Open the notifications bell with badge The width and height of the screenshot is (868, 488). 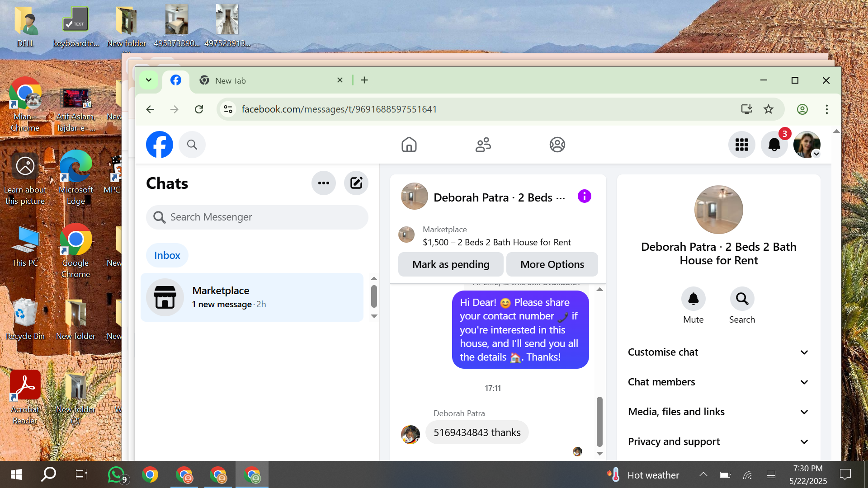coord(774,145)
